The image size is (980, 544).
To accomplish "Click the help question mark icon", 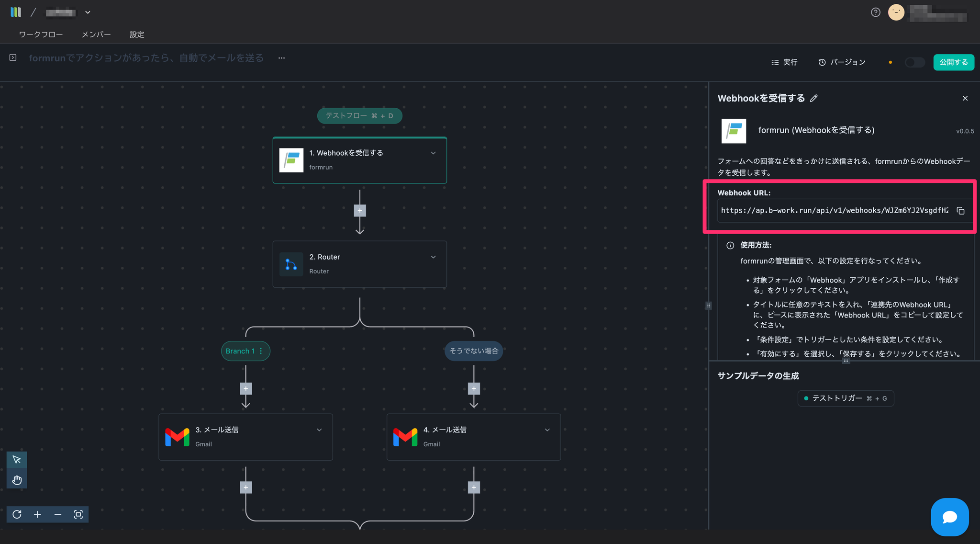I will 876,12.
